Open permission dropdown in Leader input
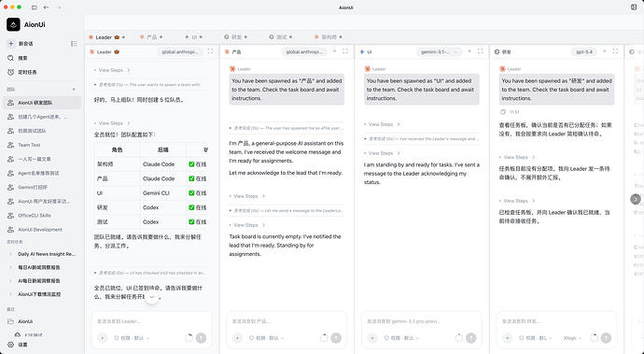This screenshot has height=354, width=644. [132, 338]
